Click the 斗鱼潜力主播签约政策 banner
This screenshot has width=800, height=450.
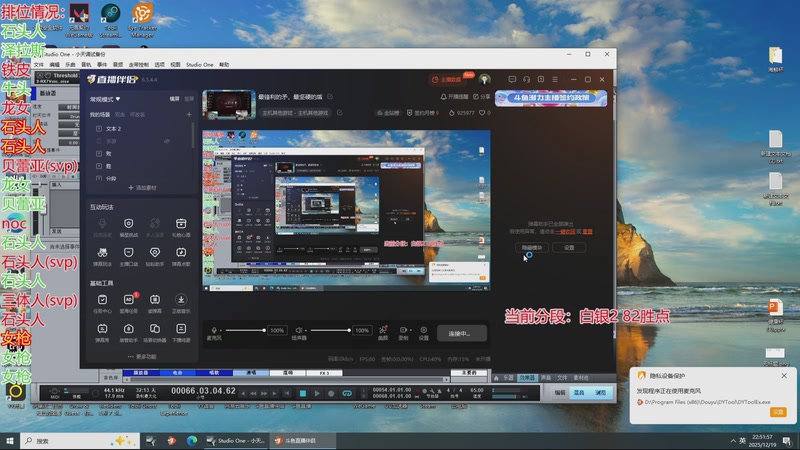point(551,98)
